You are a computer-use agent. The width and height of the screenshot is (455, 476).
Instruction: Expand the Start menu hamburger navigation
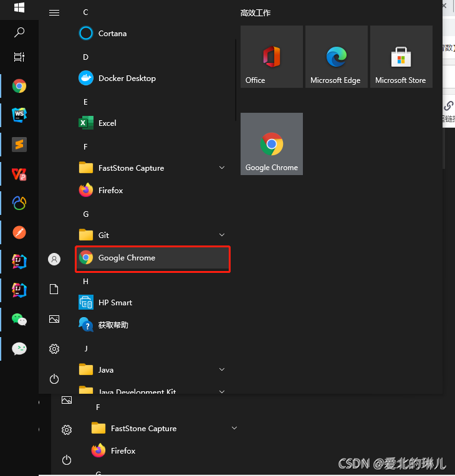(x=54, y=12)
